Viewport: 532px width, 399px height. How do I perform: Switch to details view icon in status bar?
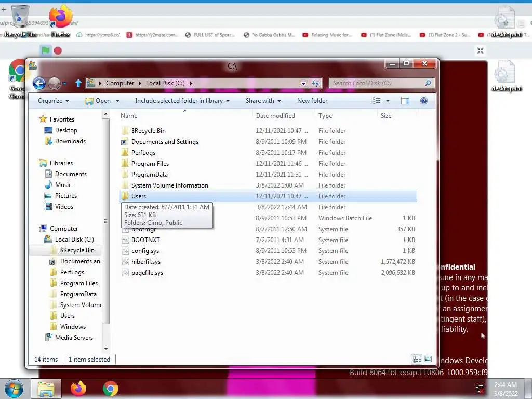(417, 359)
